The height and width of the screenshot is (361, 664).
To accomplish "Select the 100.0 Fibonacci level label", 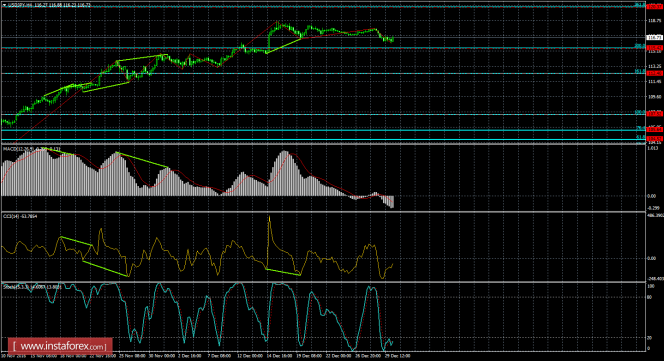I will pyautogui.click(x=639, y=112).
